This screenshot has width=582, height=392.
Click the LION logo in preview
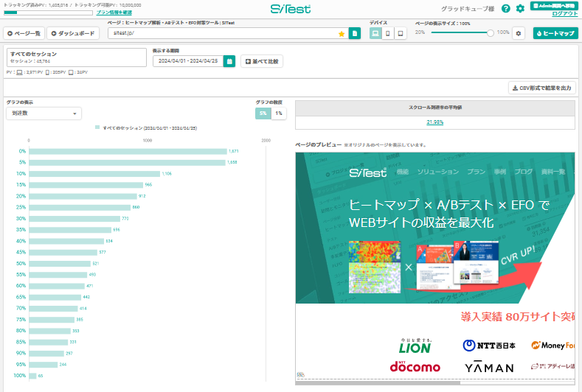click(415, 346)
